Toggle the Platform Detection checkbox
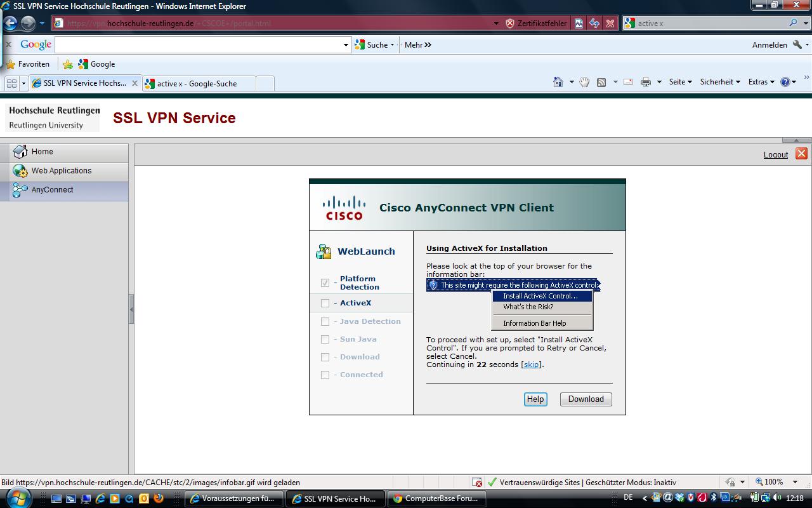The height and width of the screenshot is (508, 812). coord(325,283)
